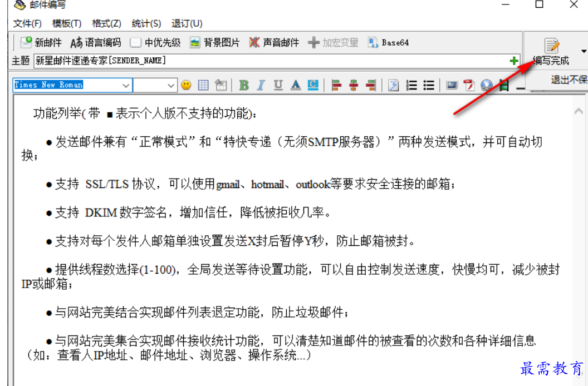Toggle italic formatting

click(x=261, y=85)
